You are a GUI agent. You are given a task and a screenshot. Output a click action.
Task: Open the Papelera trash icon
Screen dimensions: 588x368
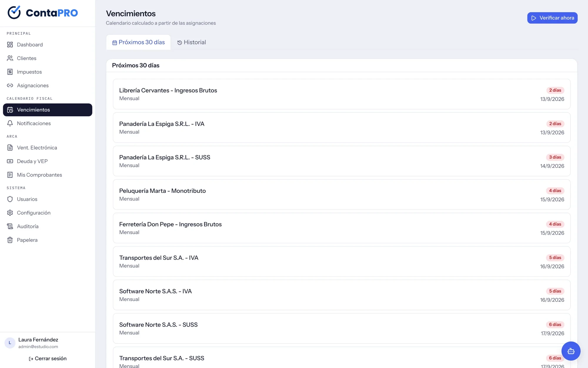[10, 240]
